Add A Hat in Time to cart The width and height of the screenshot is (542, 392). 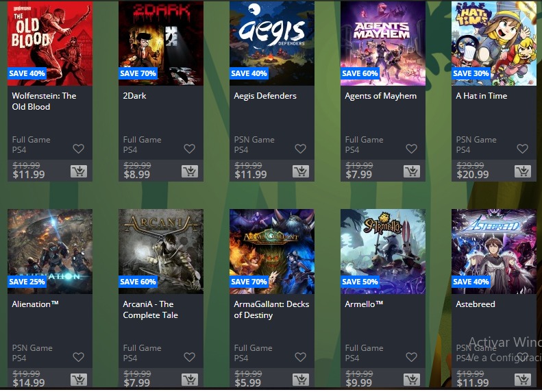523,171
